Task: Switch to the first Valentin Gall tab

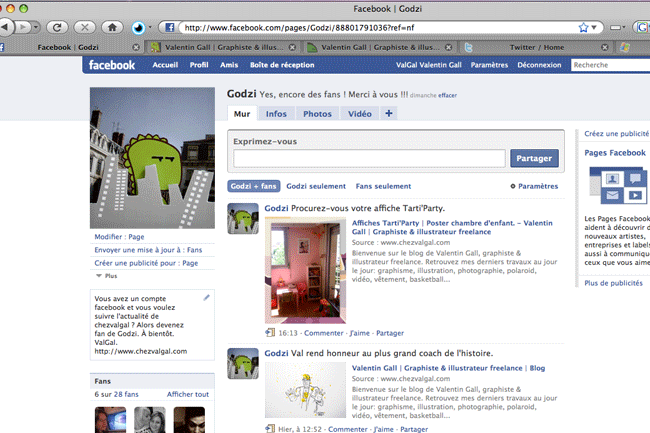Action: tap(223, 47)
